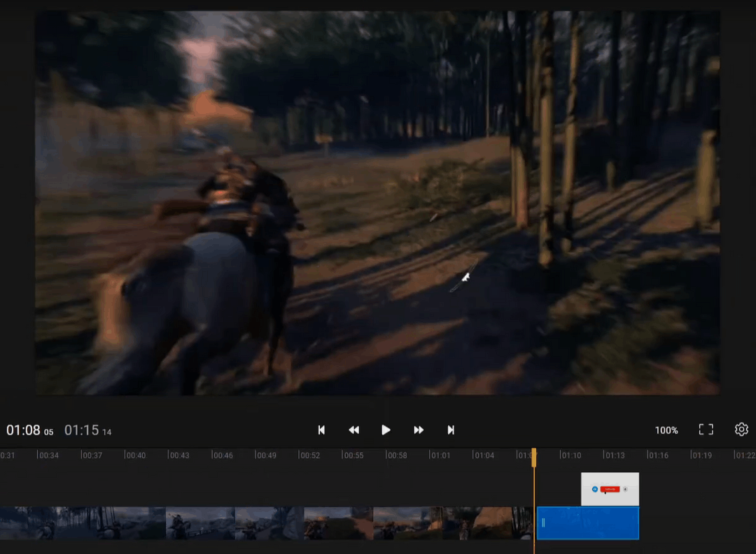Viewport: 756px width, 554px height.
Task: Click the 01:10 mark on the ruler
Action: click(571, 455)
